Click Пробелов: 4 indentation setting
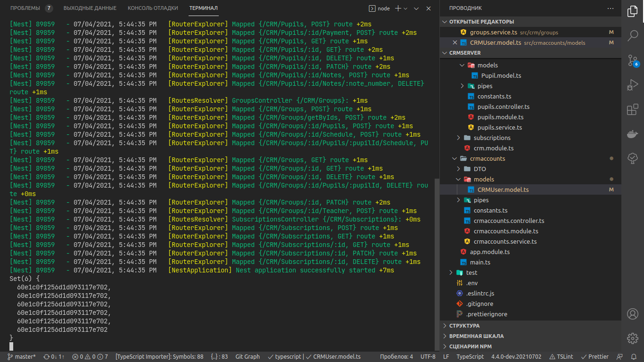 (396, 357)
